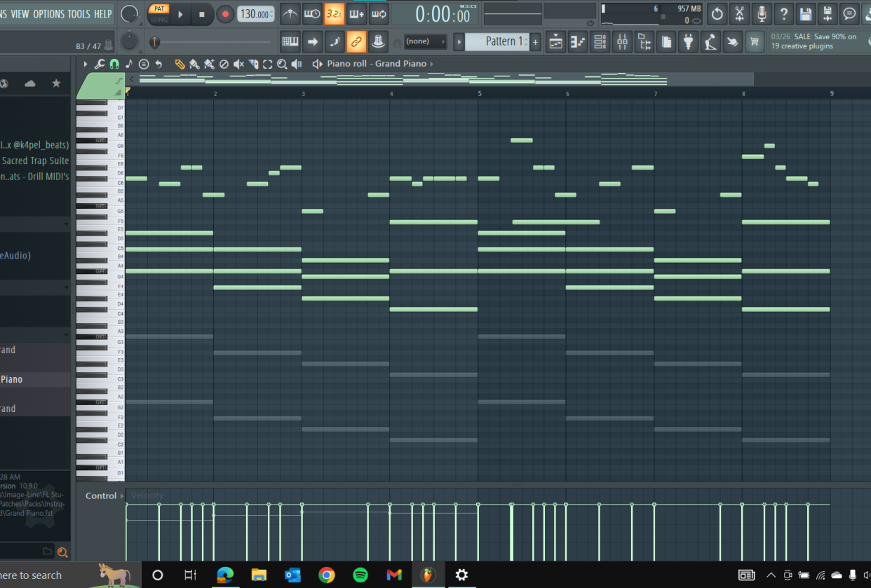This screenshot has width=871, height=588.
Task: Click the Save project button
Action: pyautogui.click(x=806, y=14)
